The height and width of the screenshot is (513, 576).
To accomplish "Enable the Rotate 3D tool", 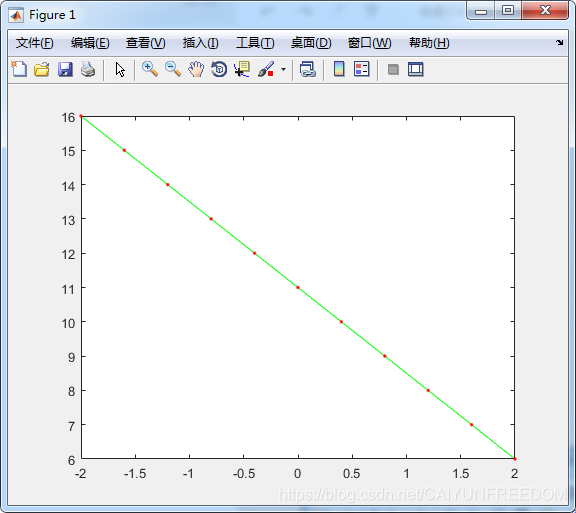I will 219,69.
